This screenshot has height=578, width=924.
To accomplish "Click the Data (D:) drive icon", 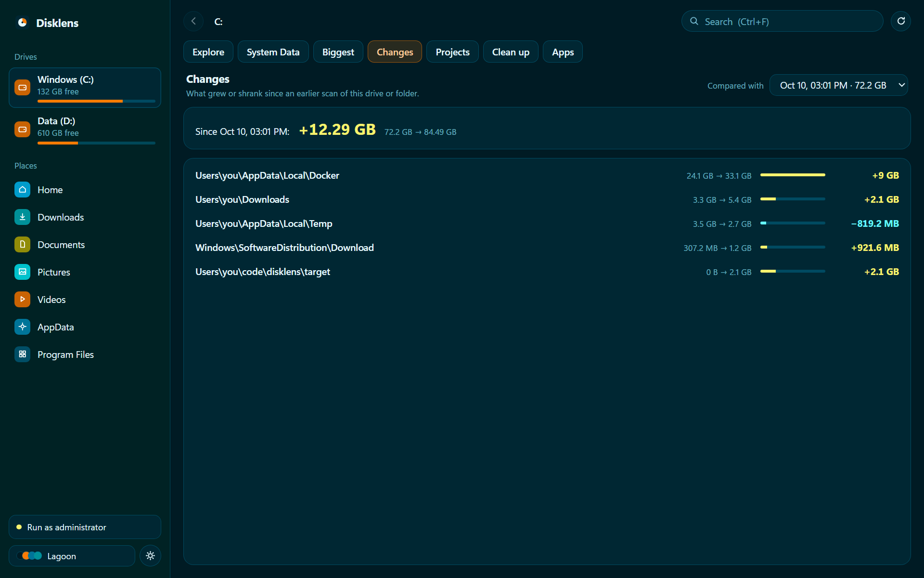I will tap(22, 129).
